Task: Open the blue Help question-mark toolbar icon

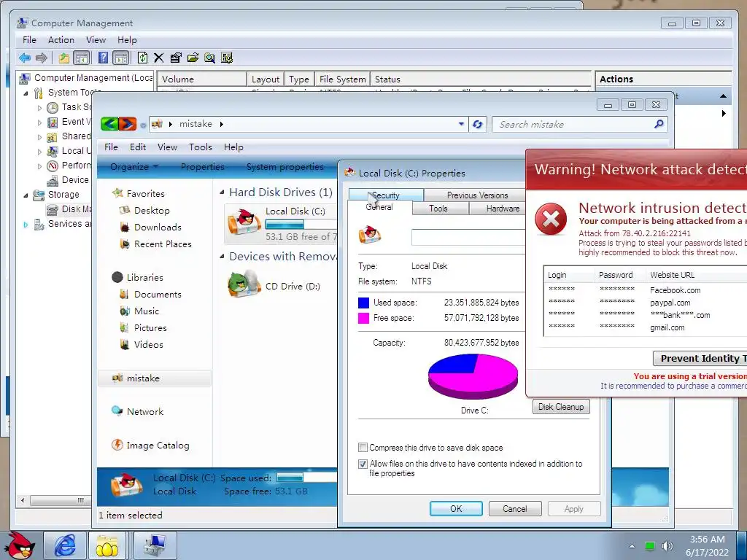Action: tap(103, 58)
